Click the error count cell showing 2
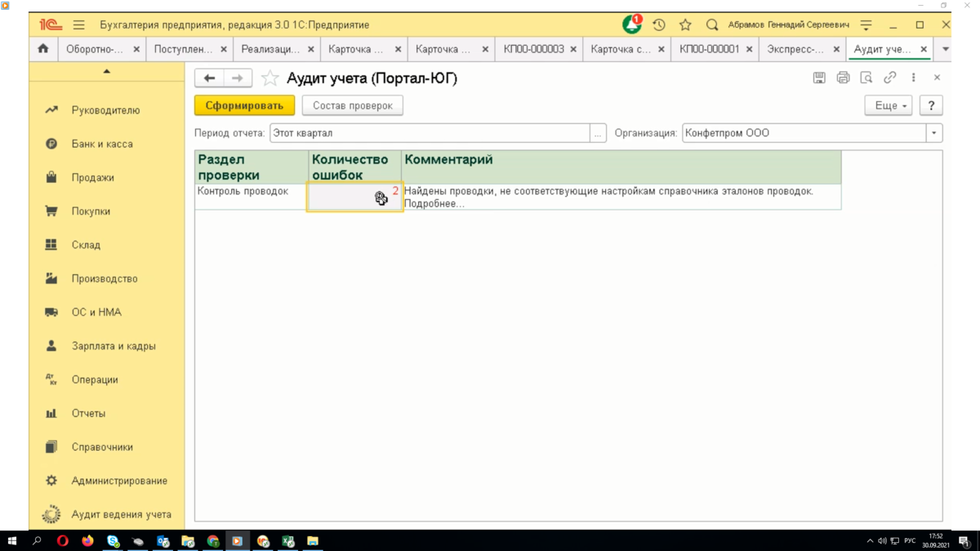Viewport: 980px width, 551px height. (x=354, y=197)
